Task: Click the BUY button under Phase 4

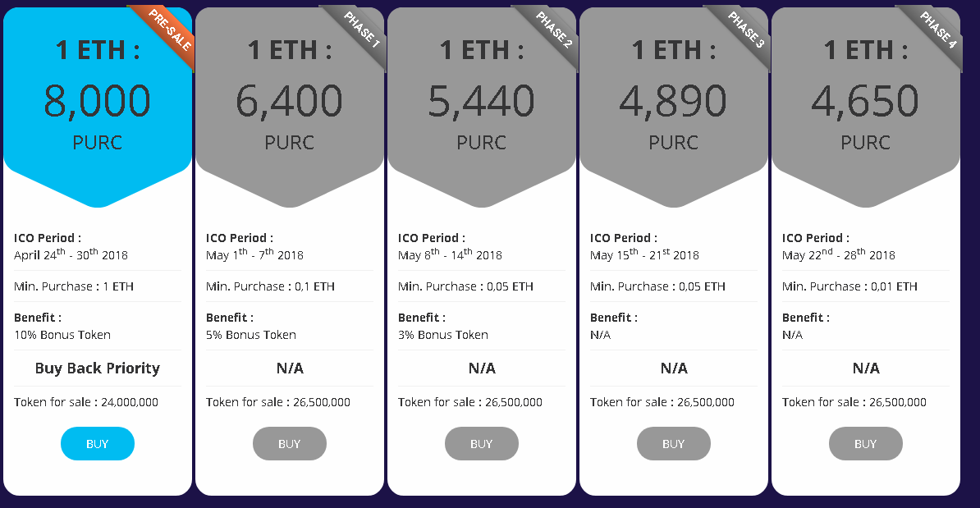Action: 866,444
